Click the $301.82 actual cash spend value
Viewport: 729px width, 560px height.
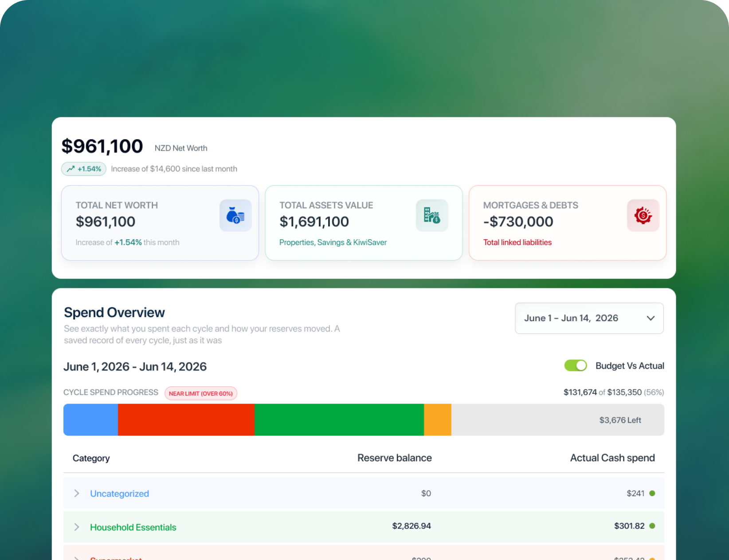629,526
